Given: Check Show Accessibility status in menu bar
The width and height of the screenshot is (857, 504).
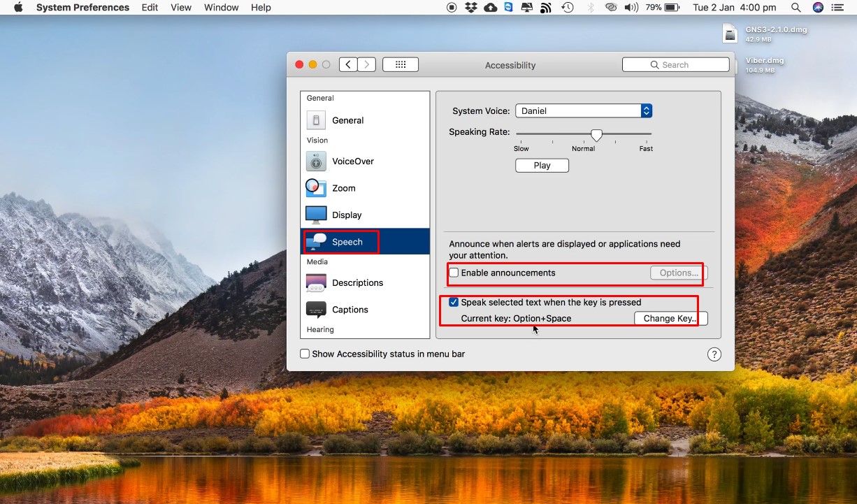Looking at the screenshot, I should point(305,354).
